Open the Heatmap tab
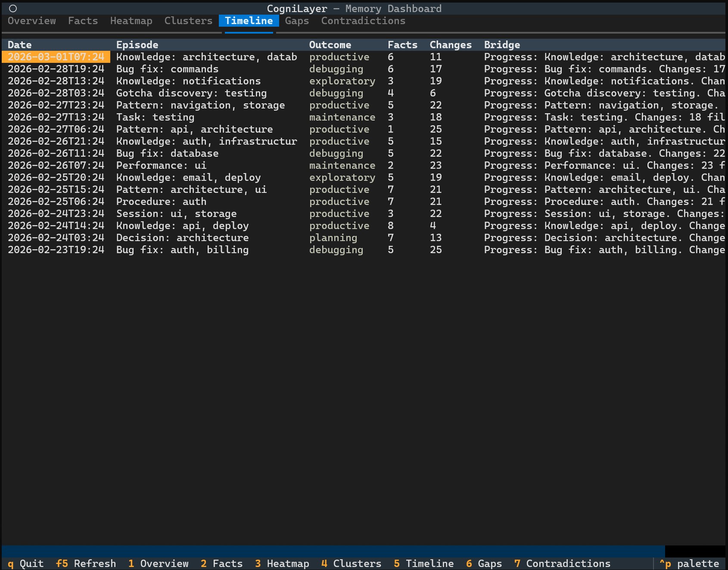The width and height of the screenshot is (728, 570). pos(131,21)
